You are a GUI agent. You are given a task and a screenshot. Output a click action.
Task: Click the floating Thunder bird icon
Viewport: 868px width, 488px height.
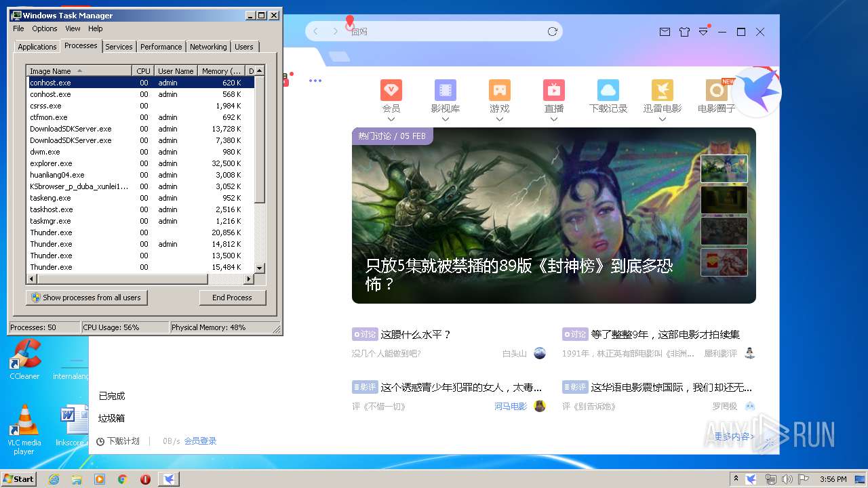pos(757,92)
